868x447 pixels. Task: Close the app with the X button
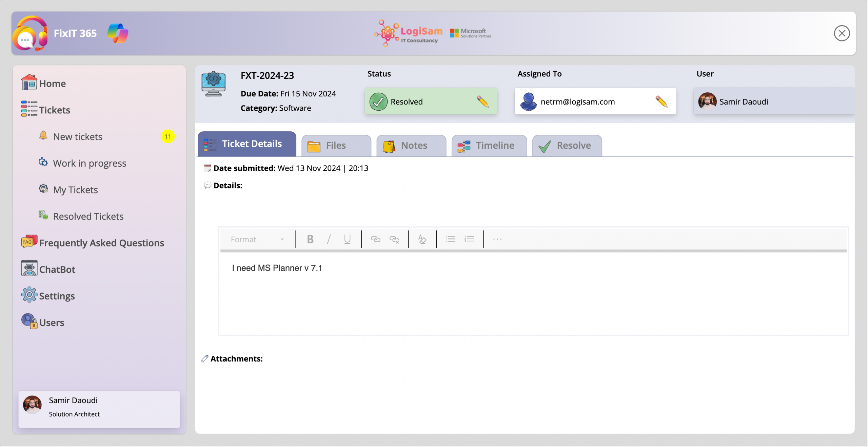click(842, 33)
